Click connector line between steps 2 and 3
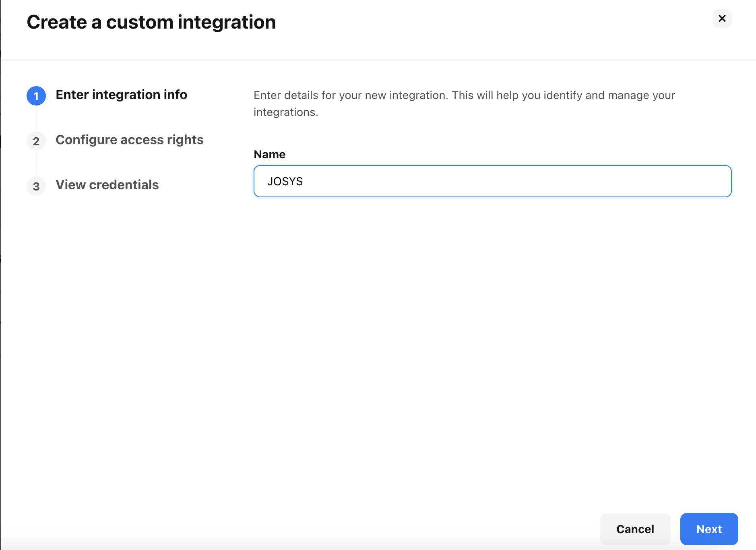Screen dimensions: 756x550 [36, 163]
